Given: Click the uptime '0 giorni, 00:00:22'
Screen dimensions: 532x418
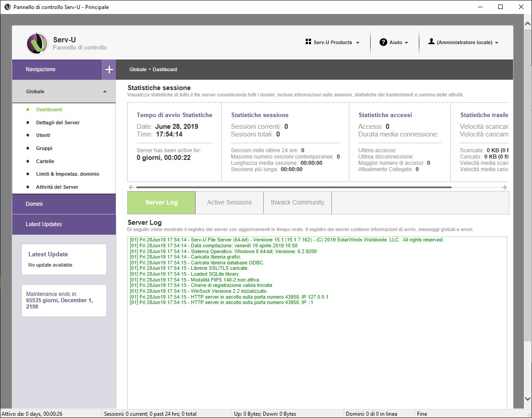Looking at the screenshot, I should coord(164,158).
